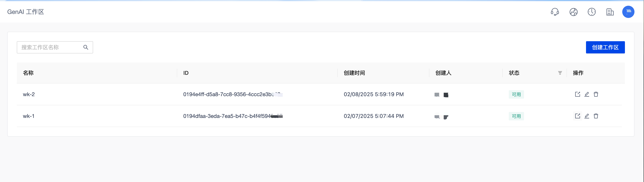Delete the wk-2 workspace with trash icon

pos(596,94)
